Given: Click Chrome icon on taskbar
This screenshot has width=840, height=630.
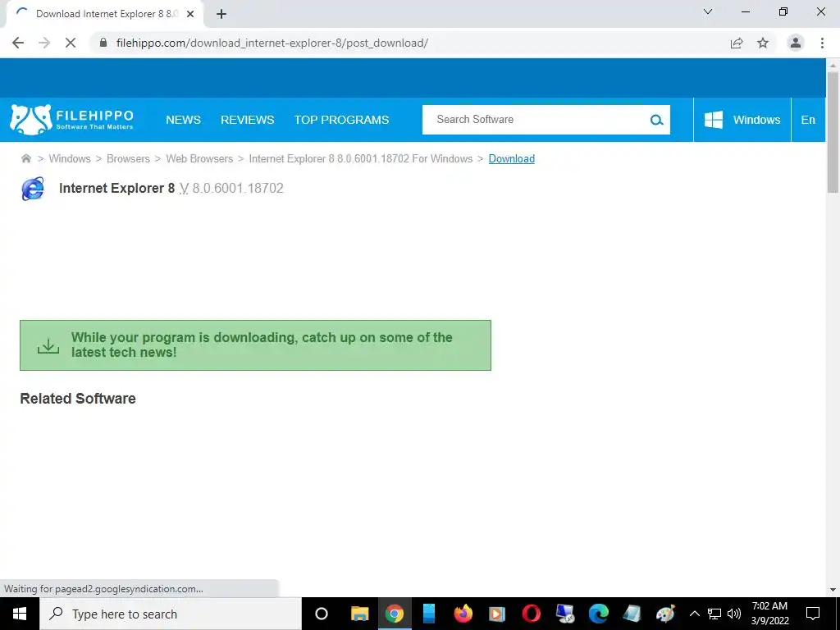Looking at the screenshot, I should [395, 614].
